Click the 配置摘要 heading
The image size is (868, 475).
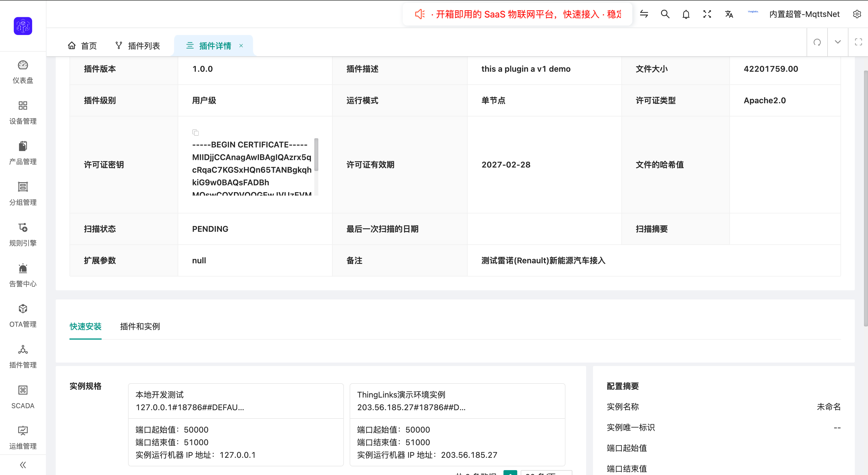pos(623,386)
